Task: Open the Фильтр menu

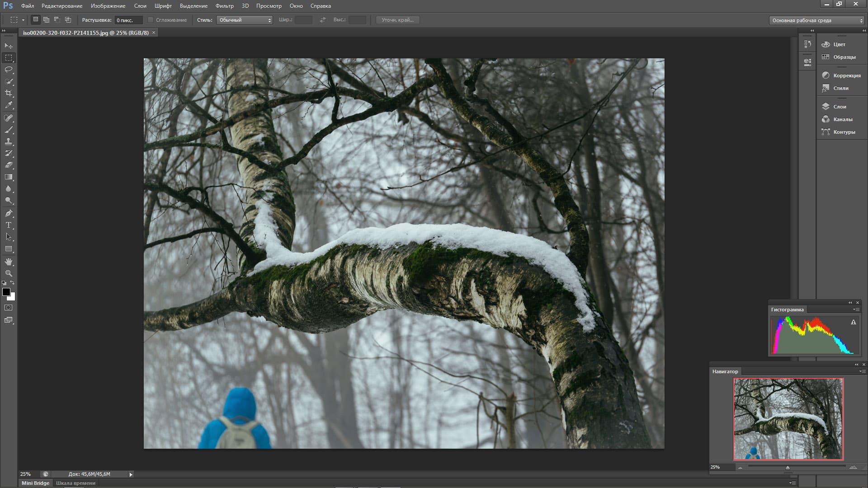Action: click(x=224, y=6)
